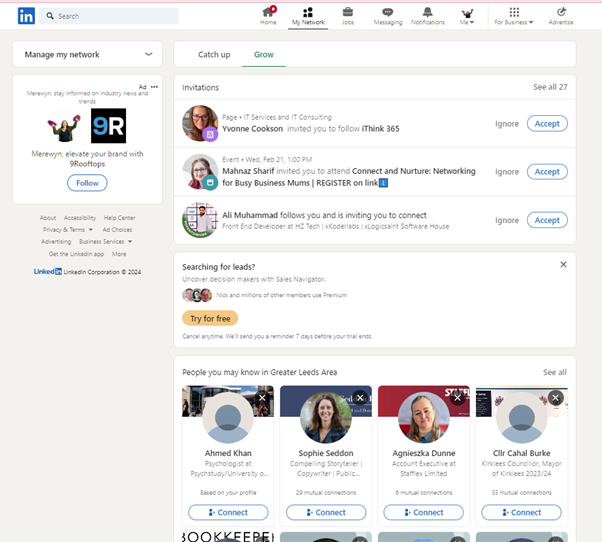This screenshot has height=542, width=602.
Task: Open Sophie Seddon's profile picture
Action: [326, 418]
